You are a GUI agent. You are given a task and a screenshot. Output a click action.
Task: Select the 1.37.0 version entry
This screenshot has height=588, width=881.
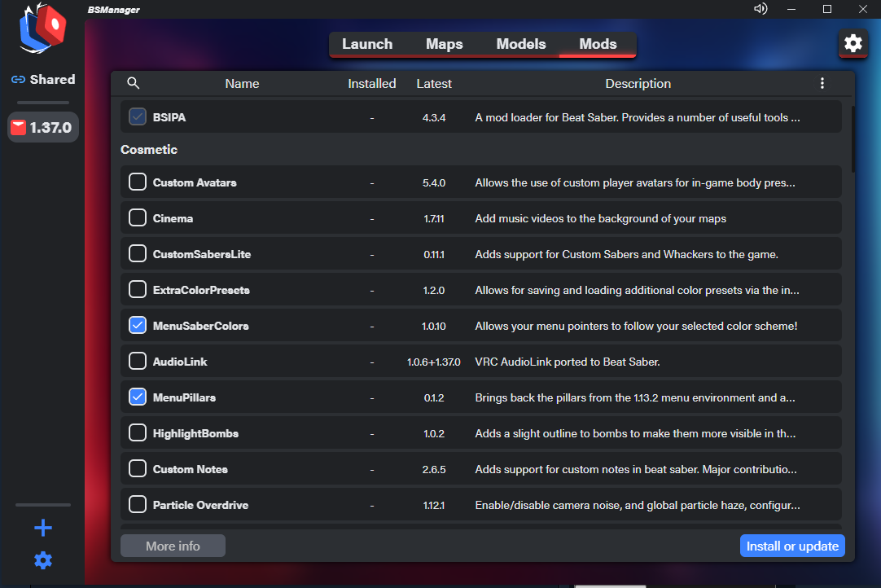pos(43,128)
